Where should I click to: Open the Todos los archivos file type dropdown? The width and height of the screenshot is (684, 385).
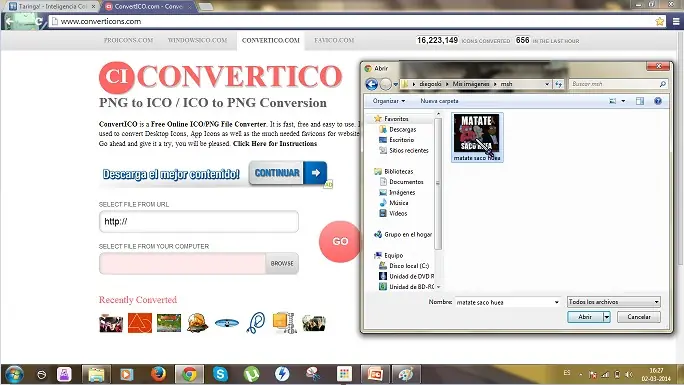(x=614, y=302)
